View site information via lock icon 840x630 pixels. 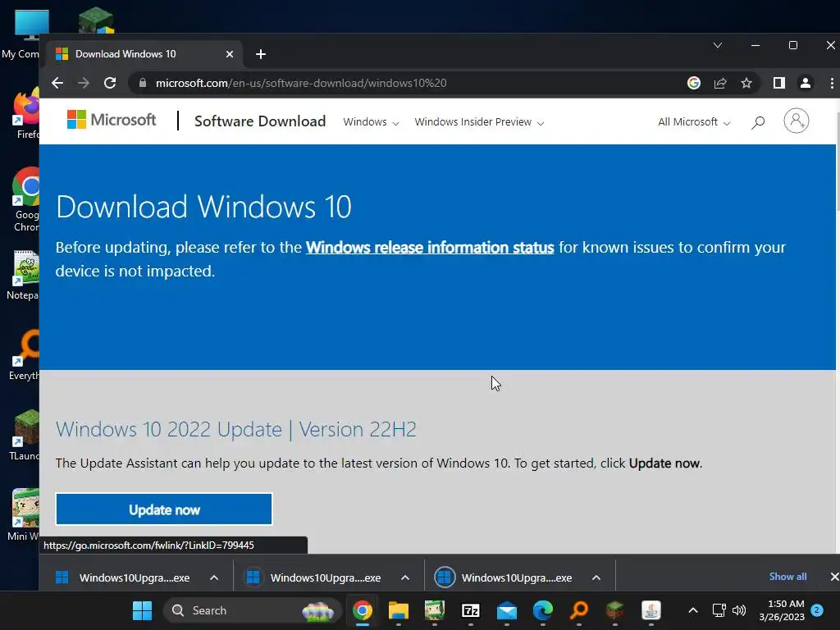142,83
